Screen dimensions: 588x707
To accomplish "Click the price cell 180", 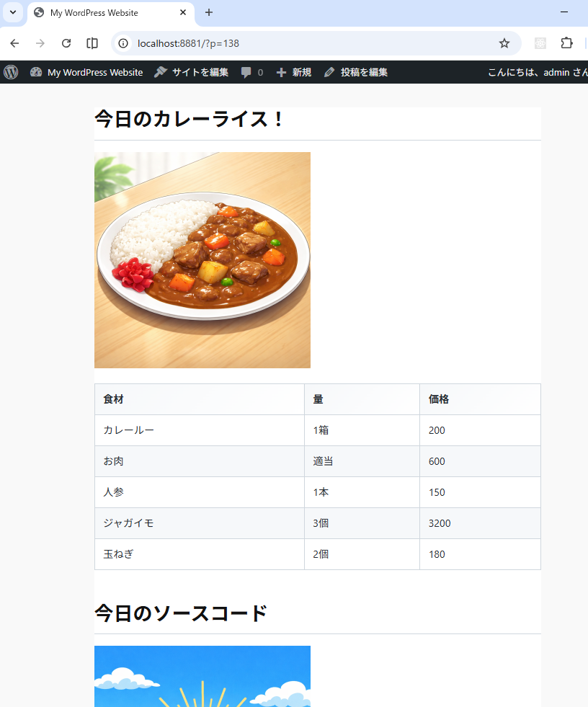I will point(480,554).
